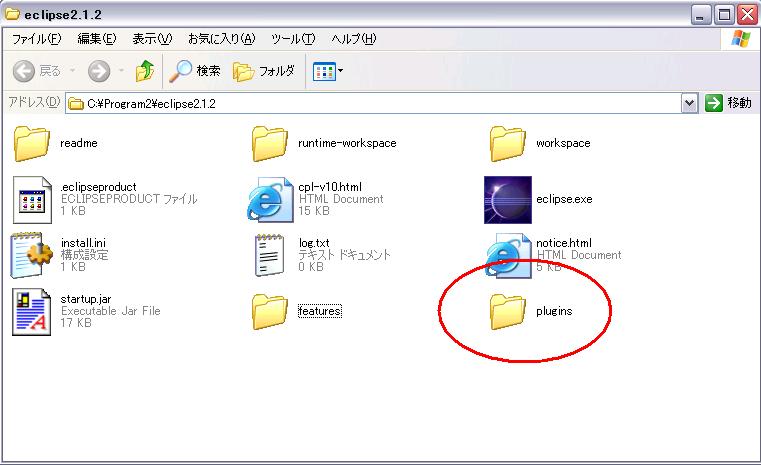The width and height of the screenshot is (761, 465).
Task: Click the Go (移動) button
Action: click(728, 103)
